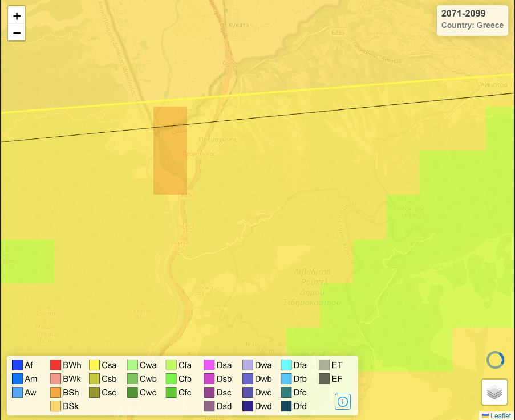Click the Af legend color swatch
The height and width of the screenshot is (420, 515).
click(x=17, y=365)
